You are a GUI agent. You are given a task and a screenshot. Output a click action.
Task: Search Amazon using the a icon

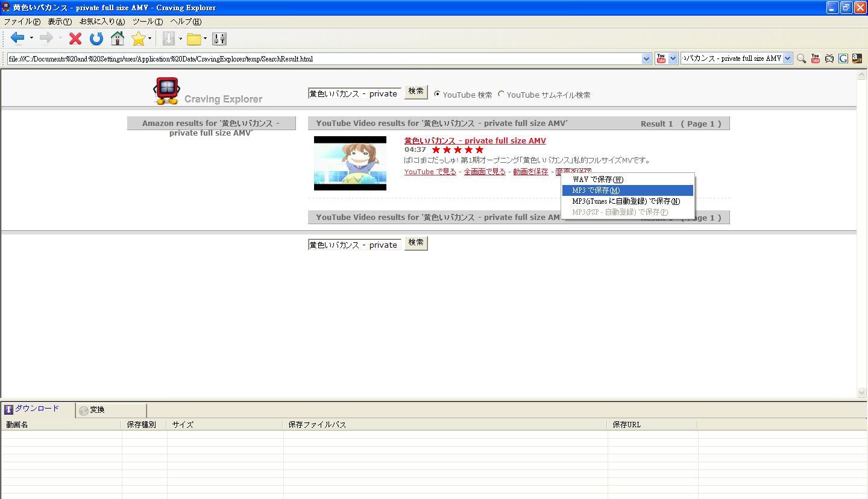(x=857, y=58)
